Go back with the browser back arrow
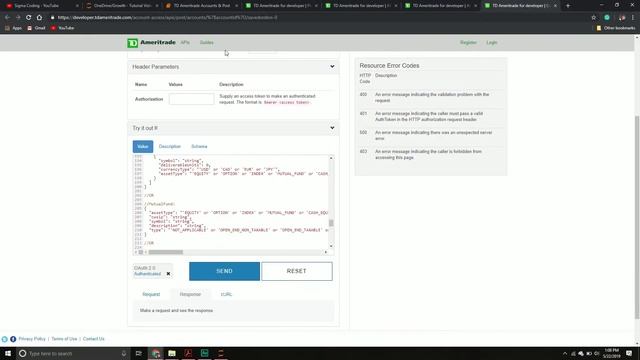The height and width of the screenshot is (360, 640). click(x=7, y=18)
